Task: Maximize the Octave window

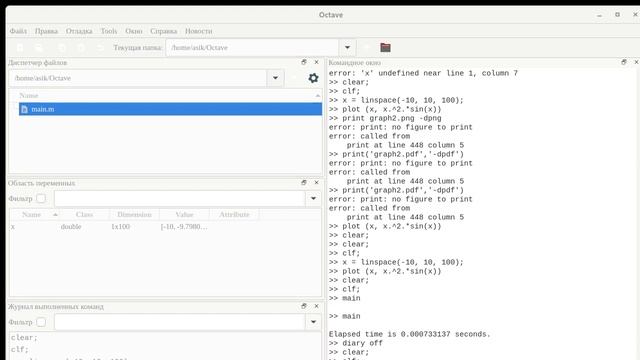Action: click(618, 15)
